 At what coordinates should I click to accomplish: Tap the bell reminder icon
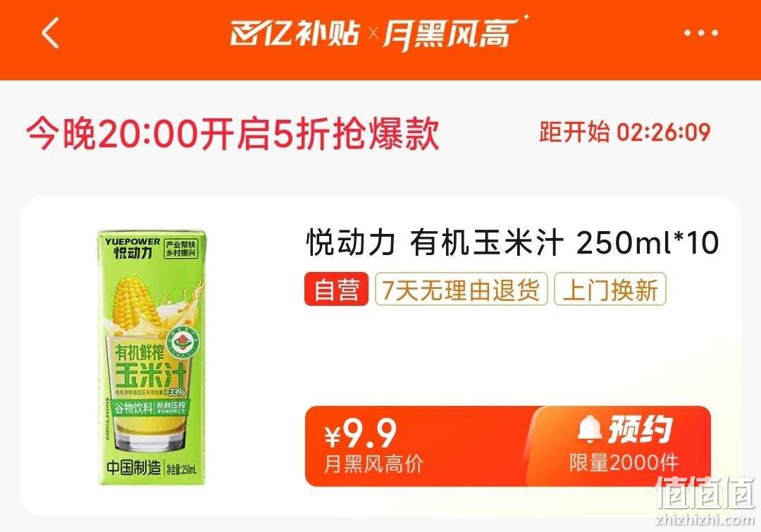590,429
